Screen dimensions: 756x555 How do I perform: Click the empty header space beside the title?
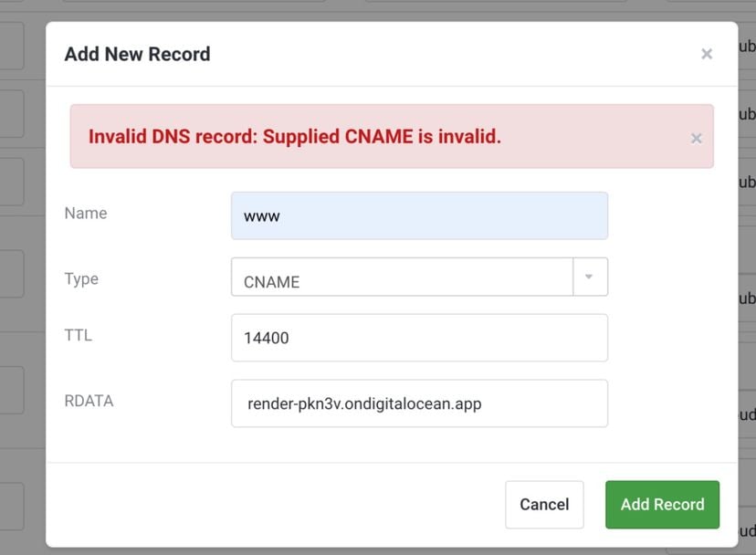(x=457, y=55)
